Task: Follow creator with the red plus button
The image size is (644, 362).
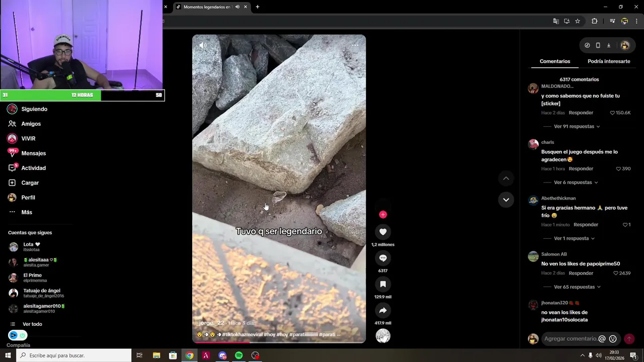Action: pos(383,215)
